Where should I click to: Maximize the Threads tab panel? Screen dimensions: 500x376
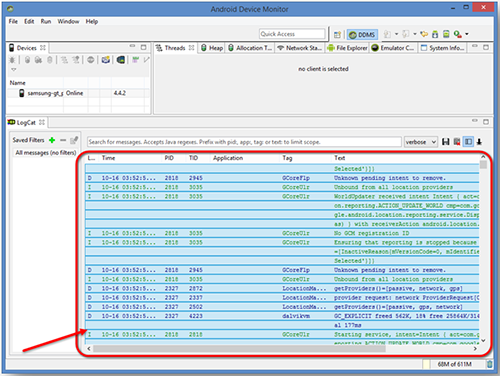pos(486,47)
